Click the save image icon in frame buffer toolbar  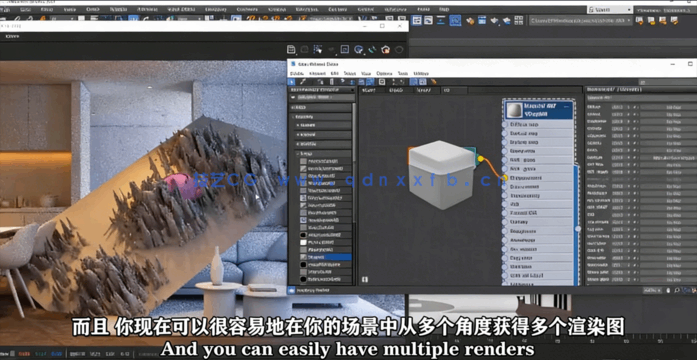[291, 49]
